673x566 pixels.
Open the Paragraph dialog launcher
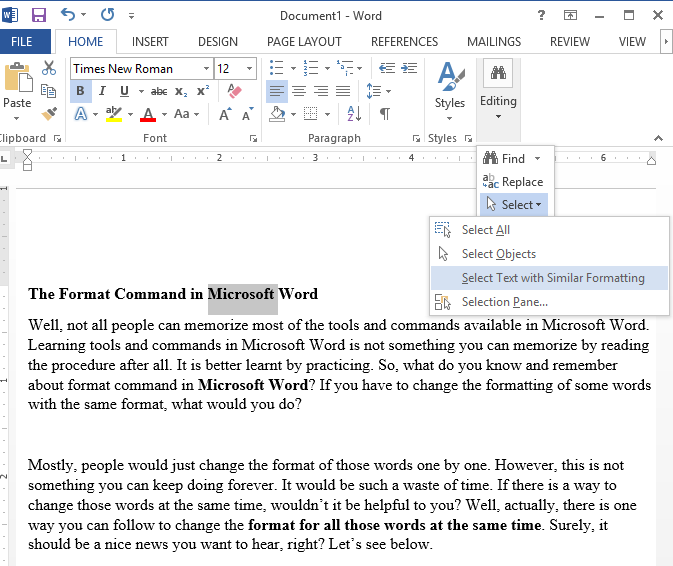coord(416,139)
